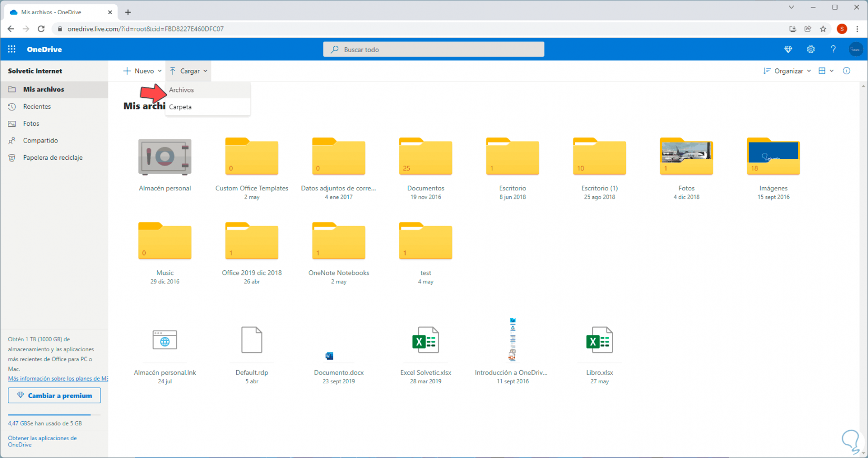
Task: Open the Chrome tab search chevron
Action: (x=791, y=7)
